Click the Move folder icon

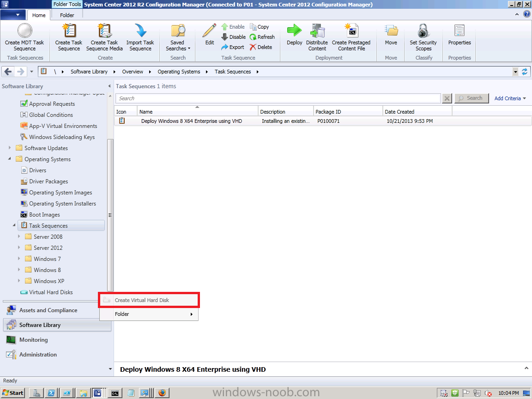click(x=391, y=30)
